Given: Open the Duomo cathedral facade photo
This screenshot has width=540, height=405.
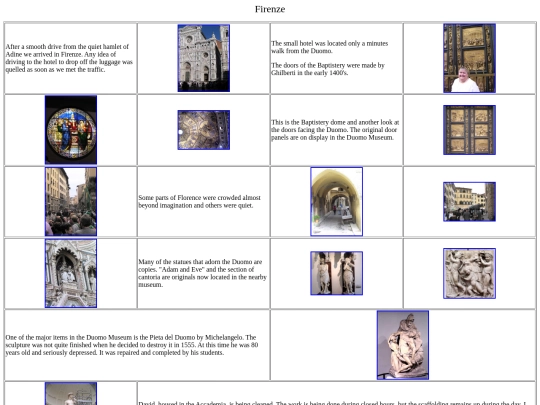Looking at the screenshot, I should coord(204,58).
